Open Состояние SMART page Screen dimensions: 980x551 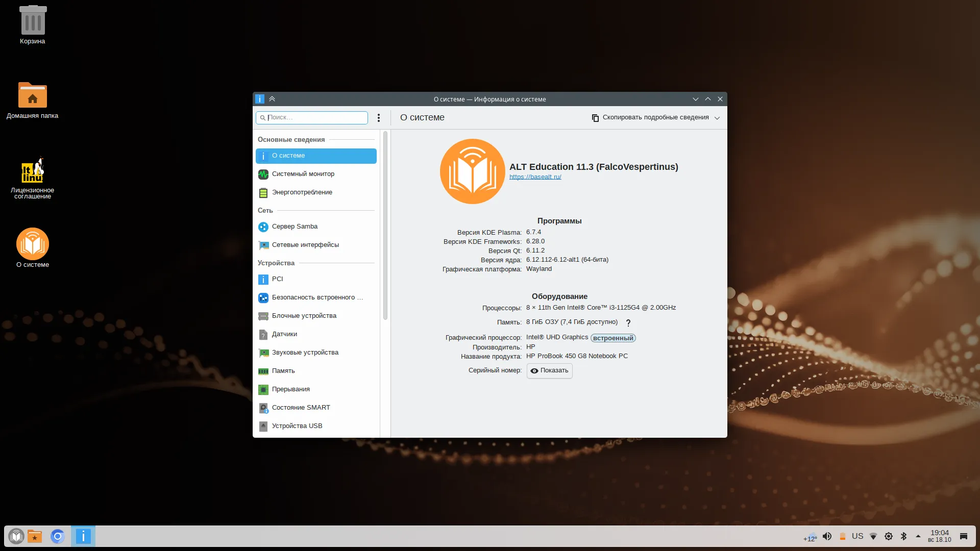[x=316, y=408]
